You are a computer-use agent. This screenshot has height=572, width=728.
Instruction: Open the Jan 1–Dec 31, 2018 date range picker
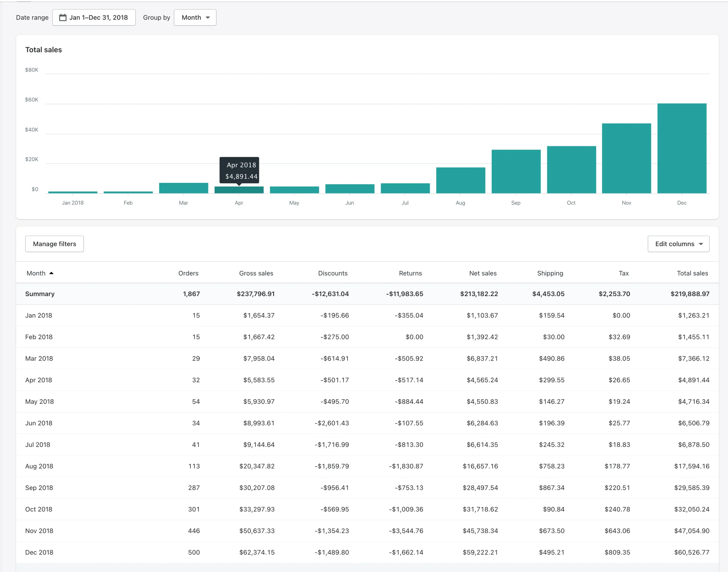point(94,17)
